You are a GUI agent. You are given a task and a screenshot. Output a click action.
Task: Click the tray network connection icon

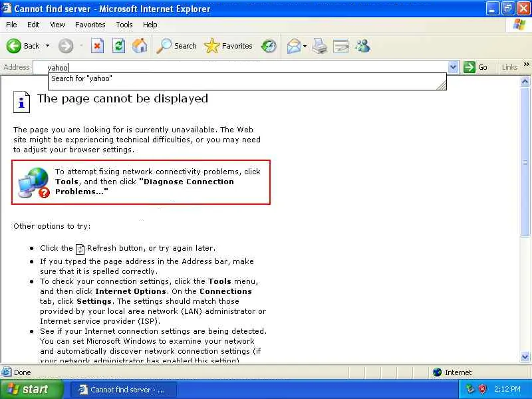[470, 389]
